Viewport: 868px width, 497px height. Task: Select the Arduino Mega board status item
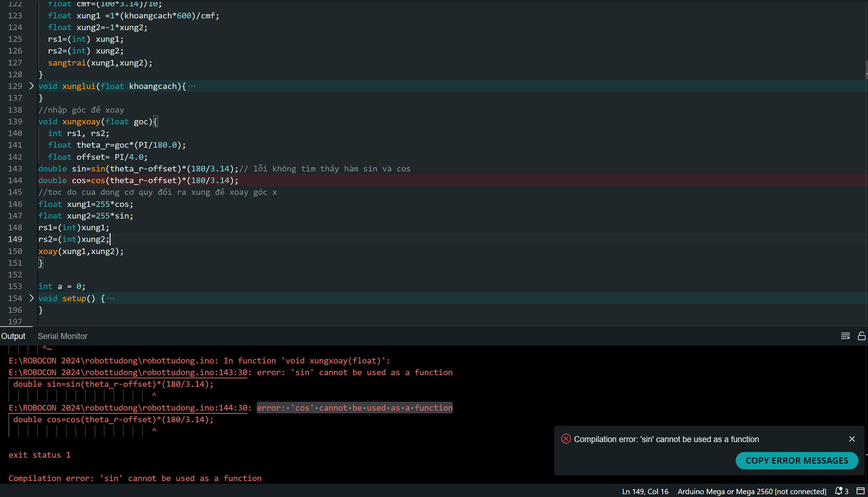[x=752, y=491]
